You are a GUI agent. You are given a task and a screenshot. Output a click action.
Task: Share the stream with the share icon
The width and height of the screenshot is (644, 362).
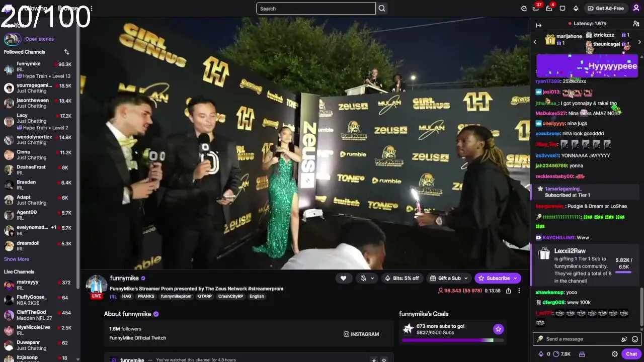(x=509, y=291)
